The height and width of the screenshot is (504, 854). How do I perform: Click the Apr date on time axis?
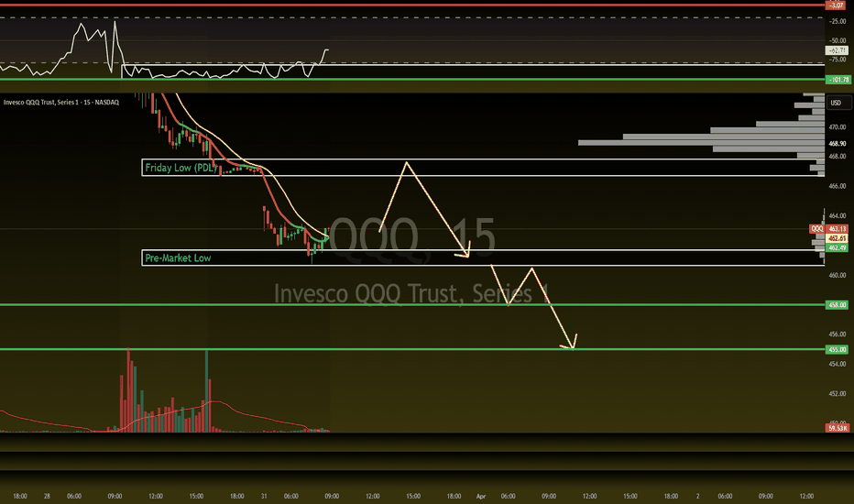click(x=481, y=497)
